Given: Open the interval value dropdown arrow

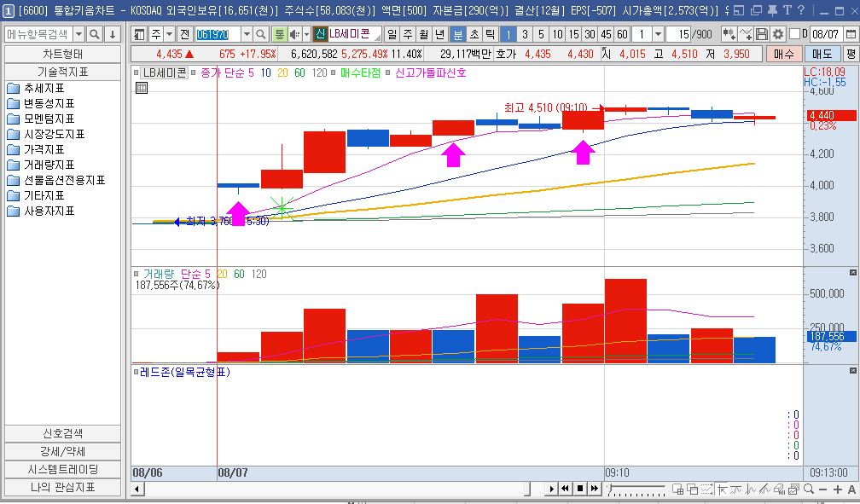Looking at the screenshot, I should 658,35.
